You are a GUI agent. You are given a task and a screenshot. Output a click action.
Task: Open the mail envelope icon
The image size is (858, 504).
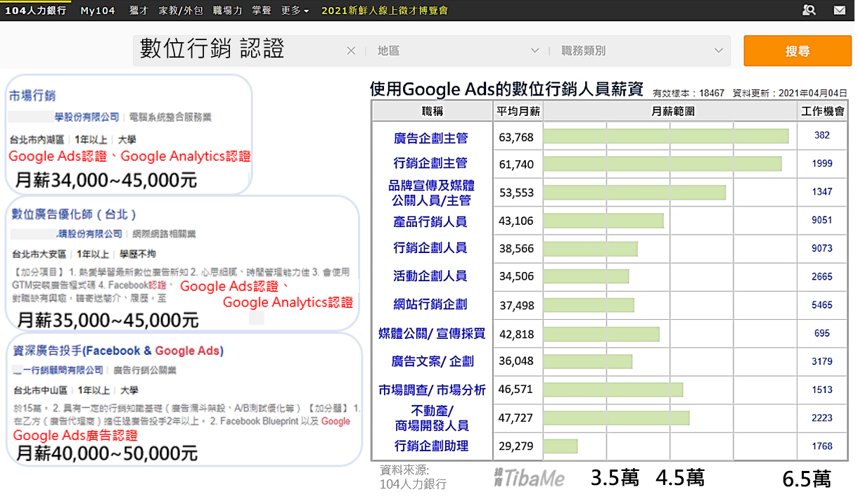[839, 11]
